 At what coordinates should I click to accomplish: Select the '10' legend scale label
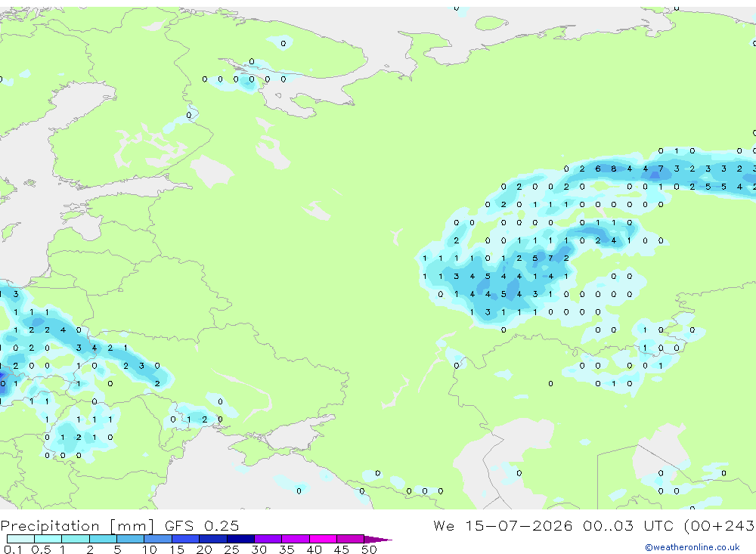point(150,549)
